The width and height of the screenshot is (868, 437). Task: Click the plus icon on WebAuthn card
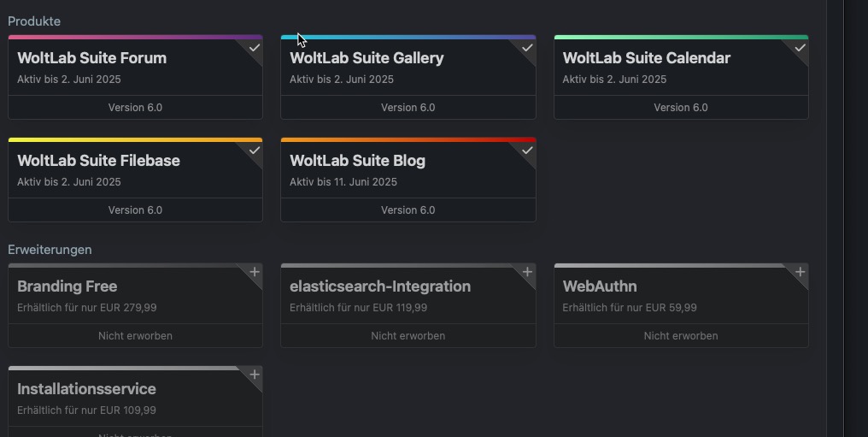pyautogui.click(x=800, y=272)
